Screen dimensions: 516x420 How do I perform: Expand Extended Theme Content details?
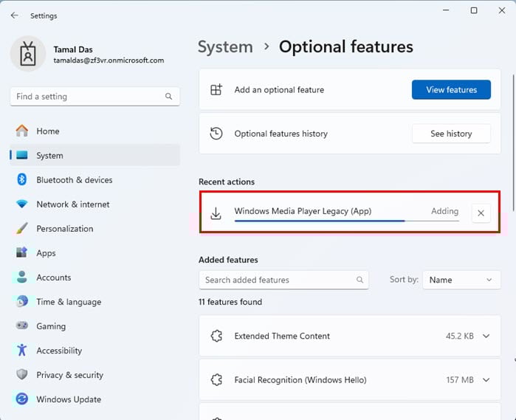486,336
